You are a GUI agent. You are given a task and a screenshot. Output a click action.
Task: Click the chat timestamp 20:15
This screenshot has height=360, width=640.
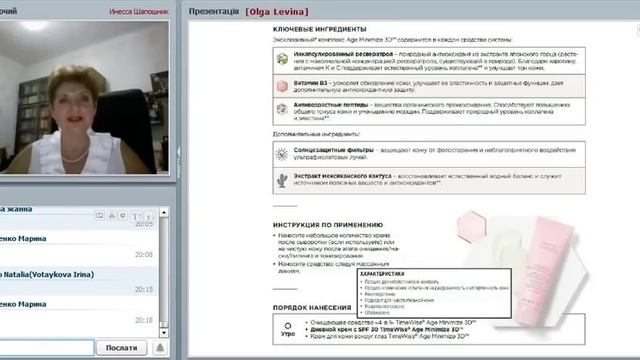pos(144,289)
